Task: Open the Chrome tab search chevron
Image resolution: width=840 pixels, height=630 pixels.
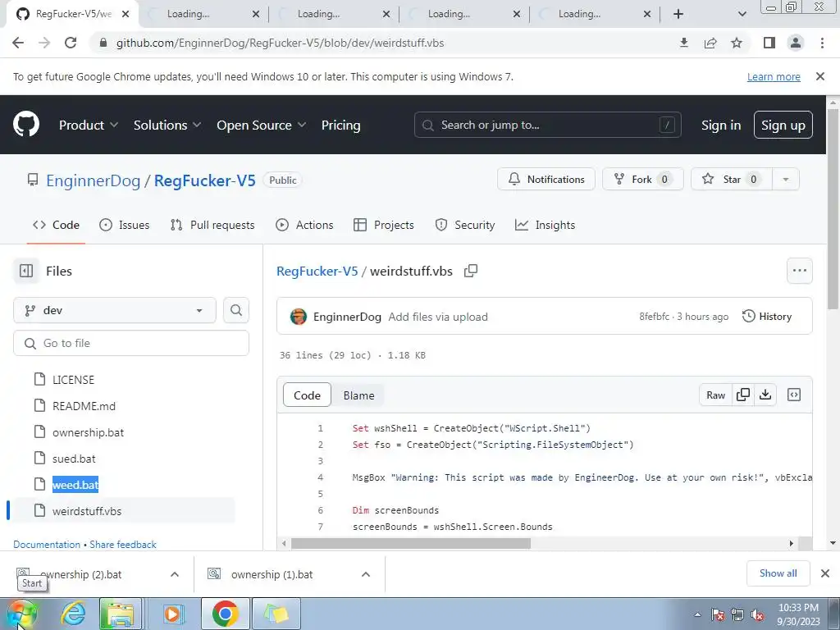Action: (x=742, y=14)
